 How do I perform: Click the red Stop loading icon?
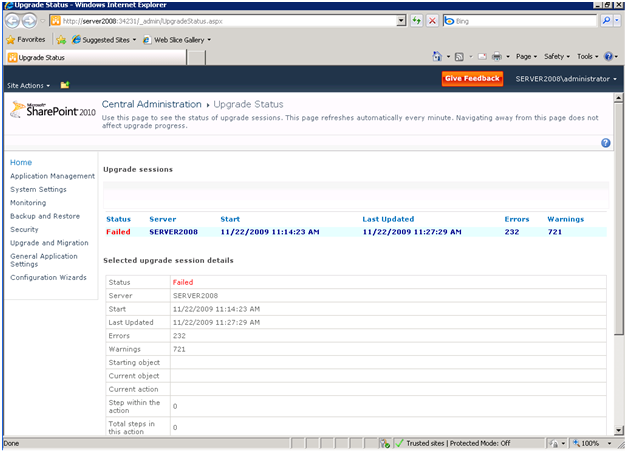tap(432, 21)
